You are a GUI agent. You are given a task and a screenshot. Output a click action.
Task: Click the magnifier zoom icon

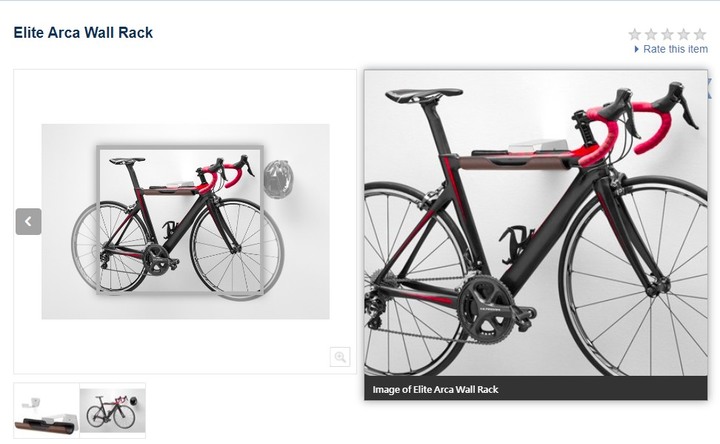tap(340, 357)
